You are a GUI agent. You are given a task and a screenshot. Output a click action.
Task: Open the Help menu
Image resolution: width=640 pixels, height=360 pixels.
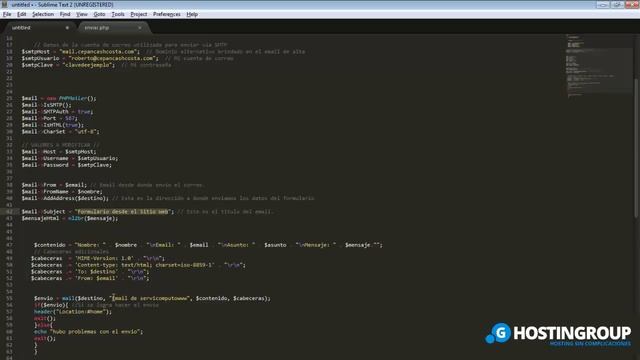coord(192,14)
